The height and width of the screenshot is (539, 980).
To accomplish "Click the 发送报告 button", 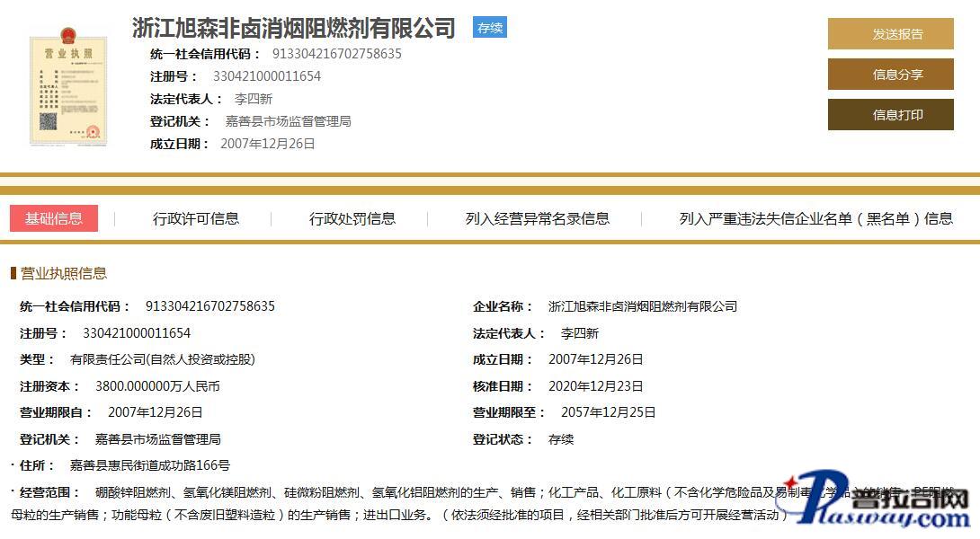I will [x=890, y=34].
